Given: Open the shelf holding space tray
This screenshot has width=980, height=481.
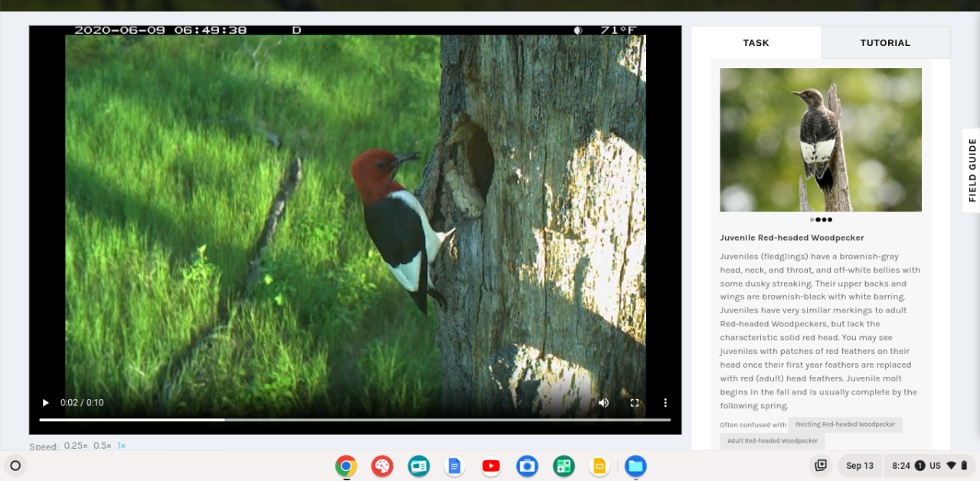Looking at the screenshot, I should [x=821, y=466].
